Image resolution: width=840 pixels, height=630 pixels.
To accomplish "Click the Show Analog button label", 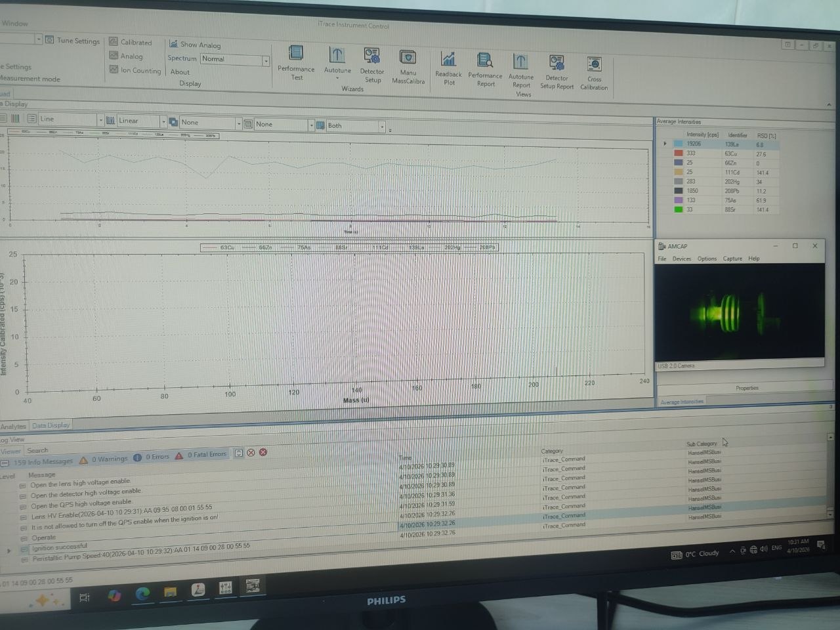I will 200,45.
